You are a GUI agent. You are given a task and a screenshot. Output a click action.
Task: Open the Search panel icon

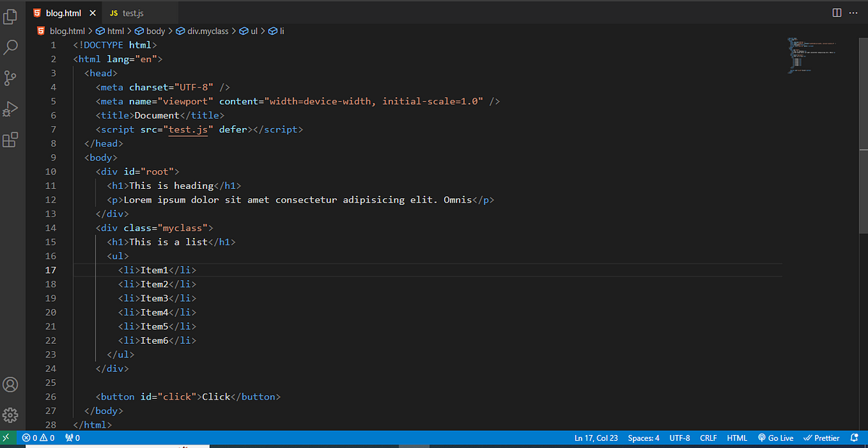(x=10, y=46)
